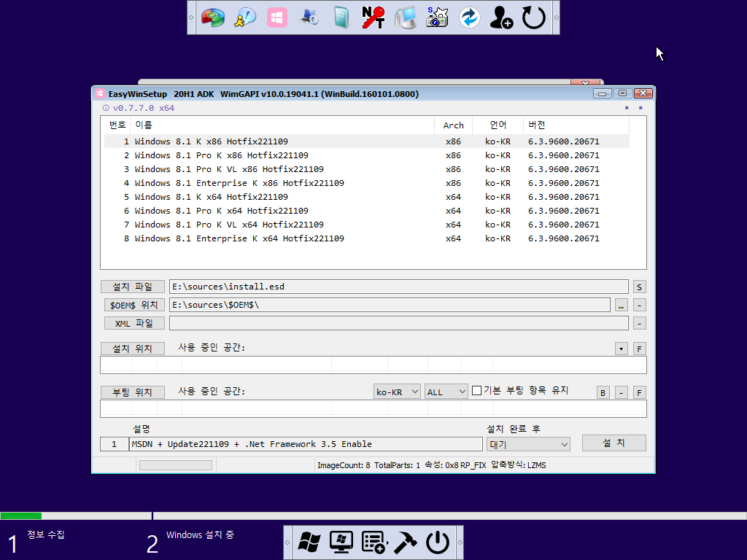Open the Windows flag icon in bottom dock
The image size is (747, 560).
(309, 542)
